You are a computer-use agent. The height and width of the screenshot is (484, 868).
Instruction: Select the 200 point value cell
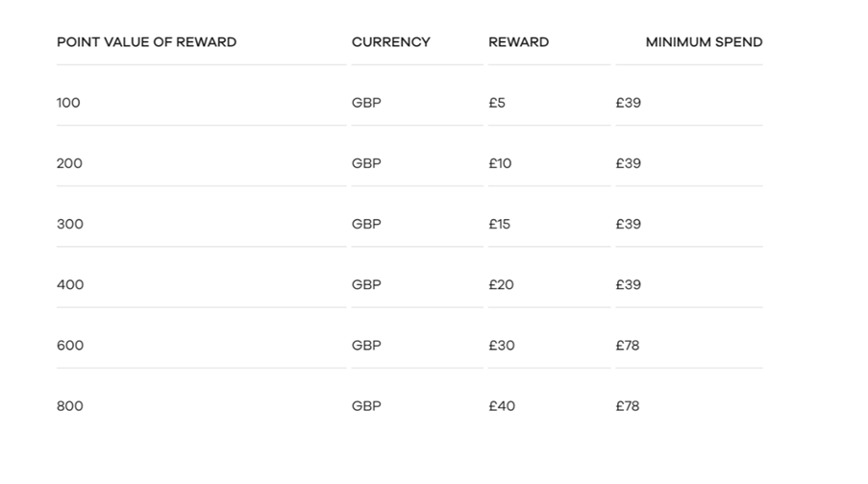(69, 163)
